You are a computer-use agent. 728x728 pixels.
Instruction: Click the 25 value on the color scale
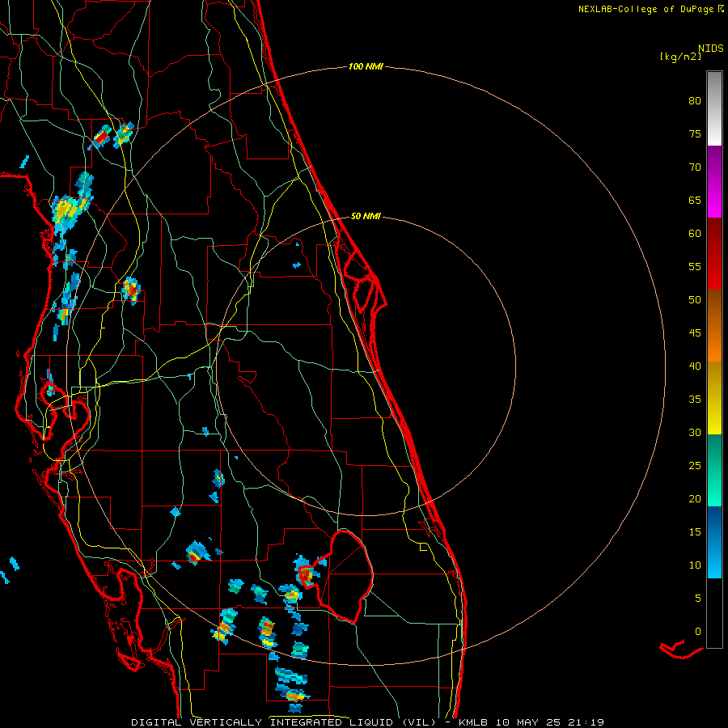point(695,466)
